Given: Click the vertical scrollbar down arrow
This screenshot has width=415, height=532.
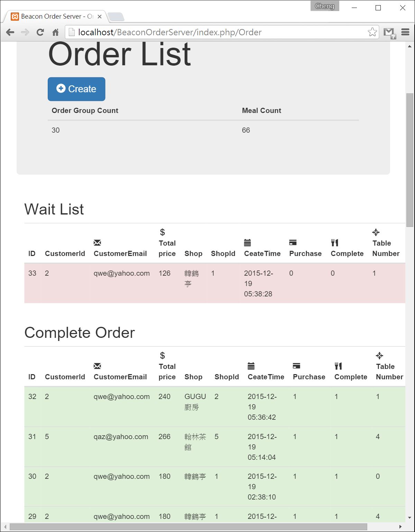Looking at the screenshot, I should coord(410,517).
